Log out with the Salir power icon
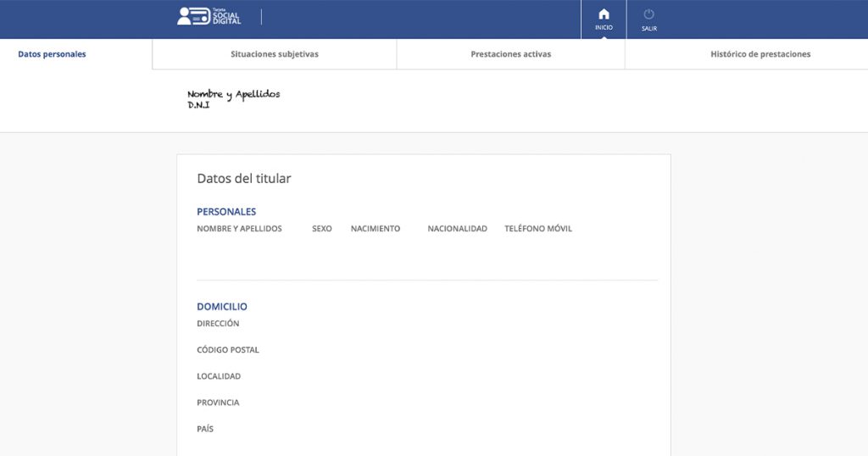Image resolution: width=868 pixels, height=456 pixels. point(648,19)
